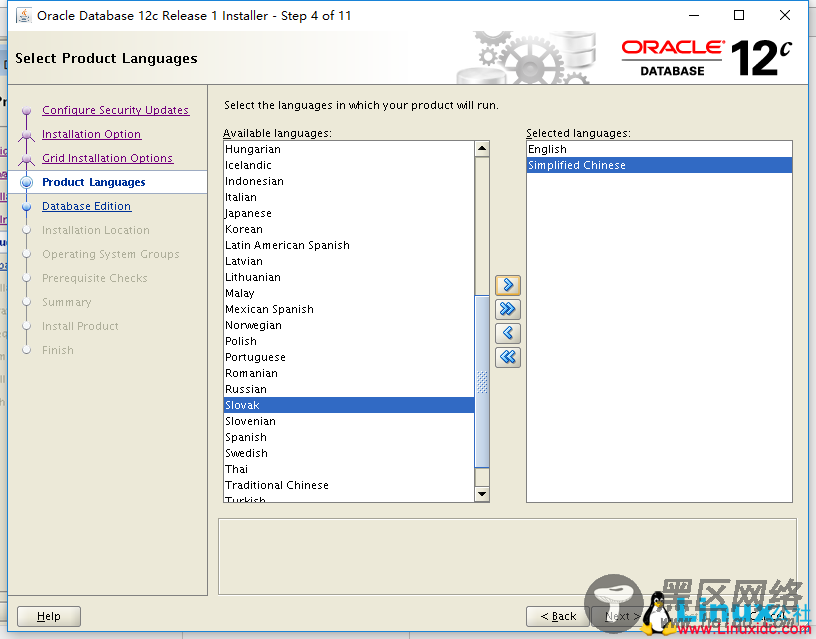Remove selected language with single left arrow

point(507,333)
